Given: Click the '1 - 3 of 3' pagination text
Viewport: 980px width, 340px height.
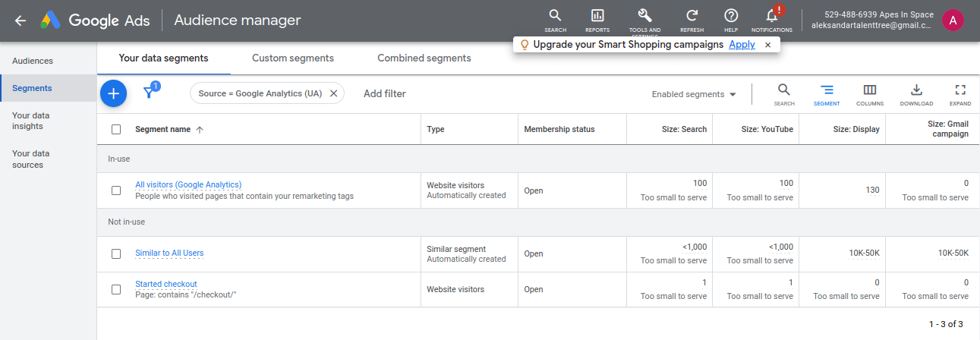Looking at the screenshot, I should (946, 324).
